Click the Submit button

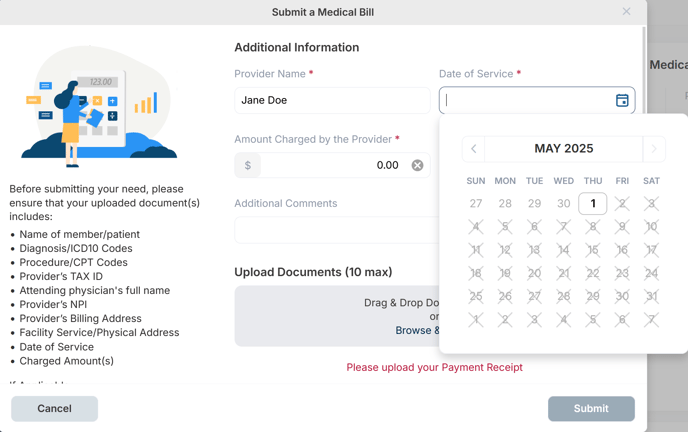[591, 409]
